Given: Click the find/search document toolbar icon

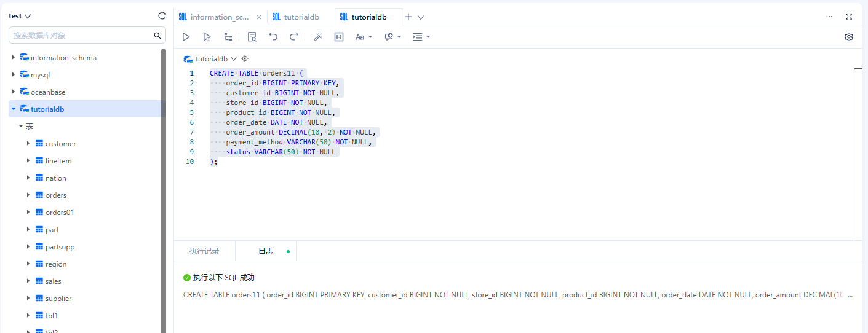Looking at the screenshot, I should tap(252, 37).
